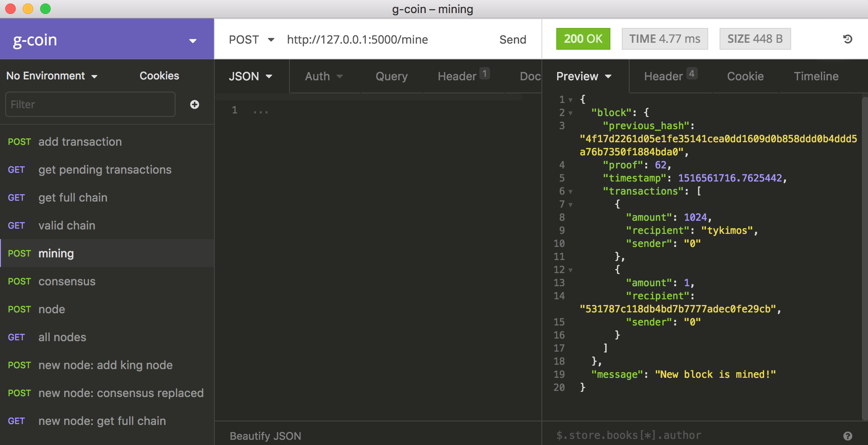Click Beautify JSON
868x445 pixels.
point(265,436)
